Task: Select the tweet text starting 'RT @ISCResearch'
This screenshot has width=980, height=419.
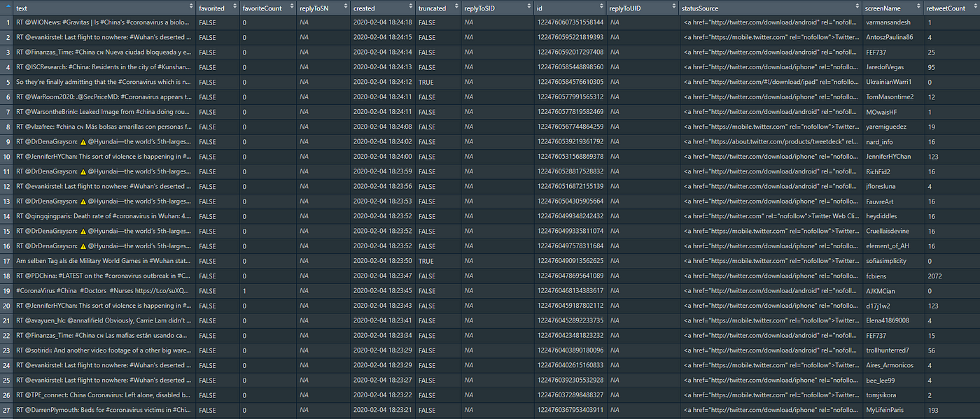Action: 104,67
